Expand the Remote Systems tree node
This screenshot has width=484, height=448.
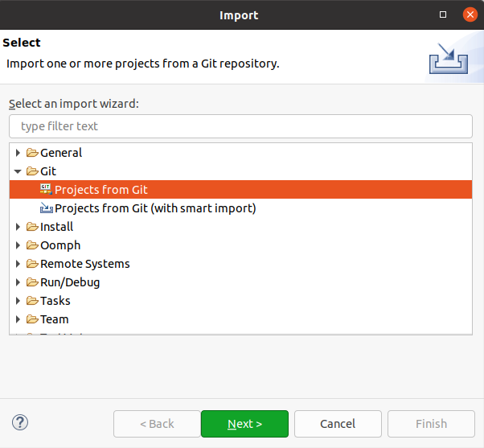(18, 264)
